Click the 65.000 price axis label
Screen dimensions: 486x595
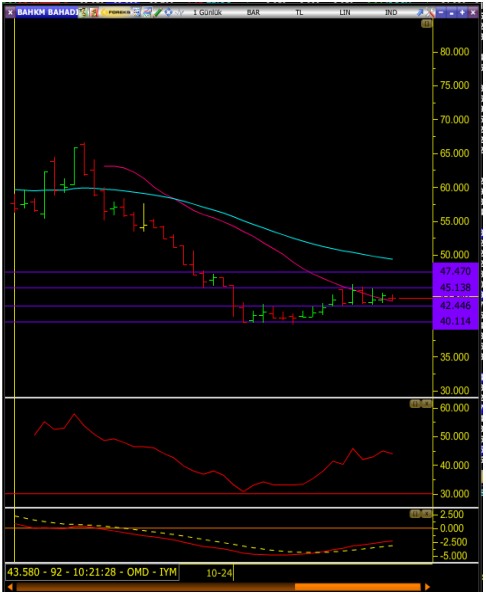(x=455, y=154)
